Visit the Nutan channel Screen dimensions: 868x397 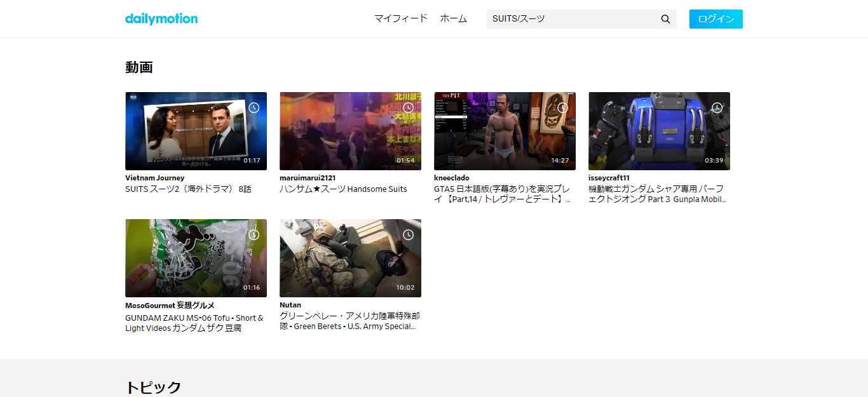click(290, 305)
